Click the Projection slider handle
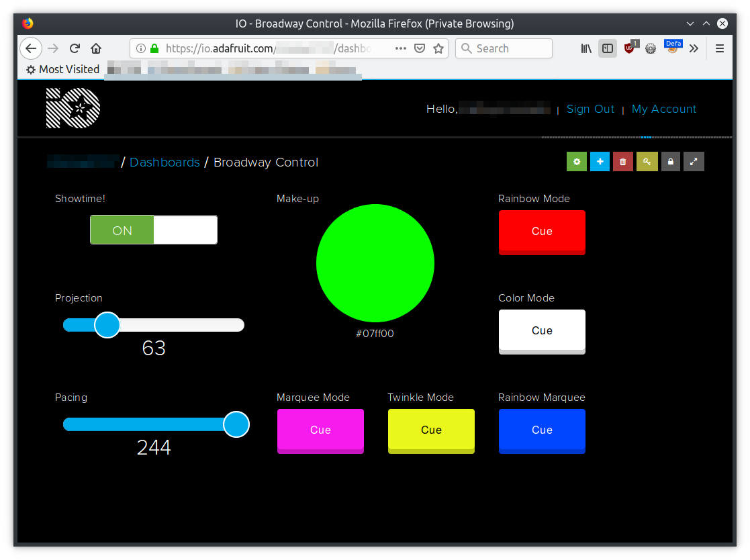The height and width of the screenshot is (560, 750). pos(107,325)
